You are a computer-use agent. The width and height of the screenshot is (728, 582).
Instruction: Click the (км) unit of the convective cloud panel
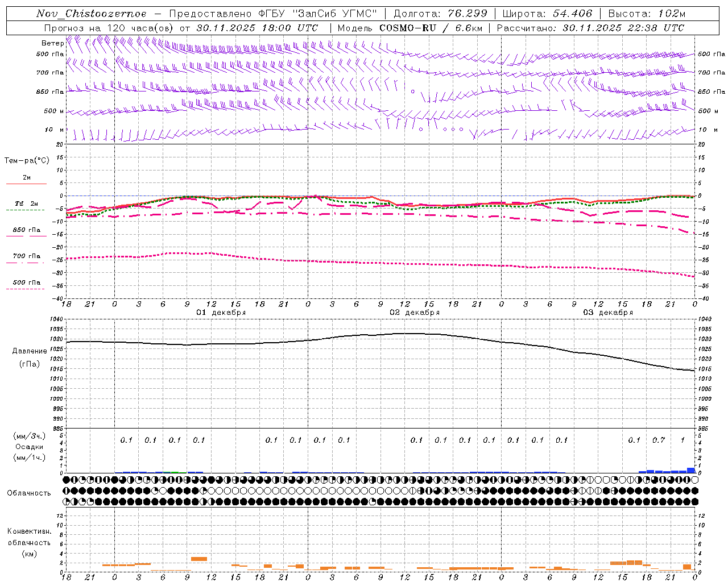[x=30, y=553]
